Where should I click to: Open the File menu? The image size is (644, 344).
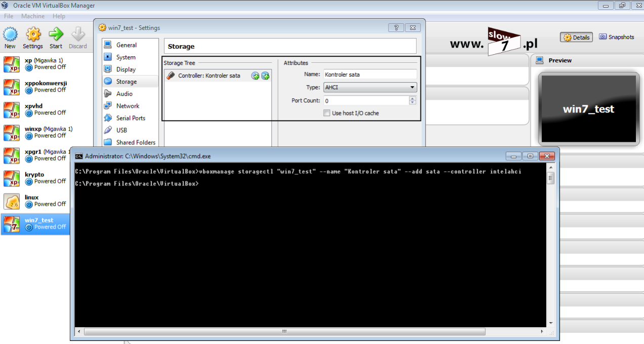point(9,16)
